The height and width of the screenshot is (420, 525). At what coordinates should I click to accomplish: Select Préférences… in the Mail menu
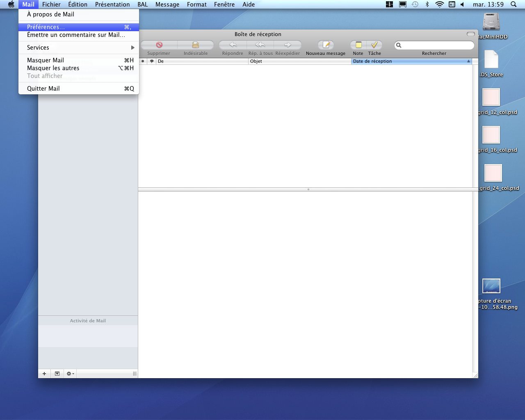pyautogui.click(x=79, y=27)
